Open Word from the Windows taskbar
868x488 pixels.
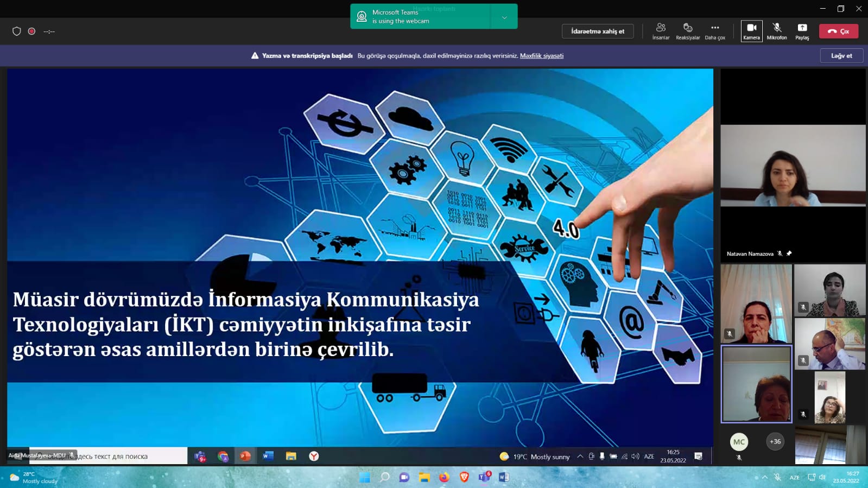[504, 477]
